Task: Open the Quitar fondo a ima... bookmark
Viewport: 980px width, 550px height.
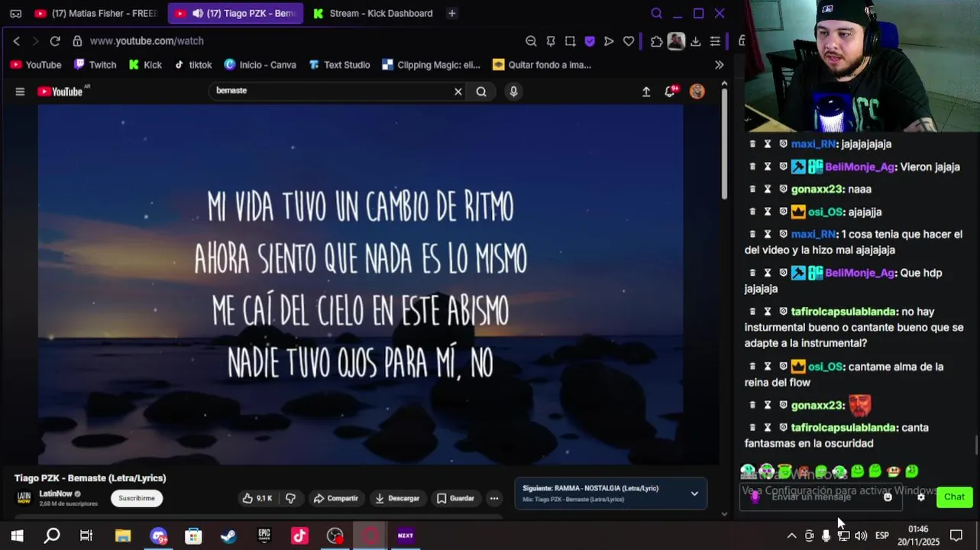Action: [x=542, y=65]
